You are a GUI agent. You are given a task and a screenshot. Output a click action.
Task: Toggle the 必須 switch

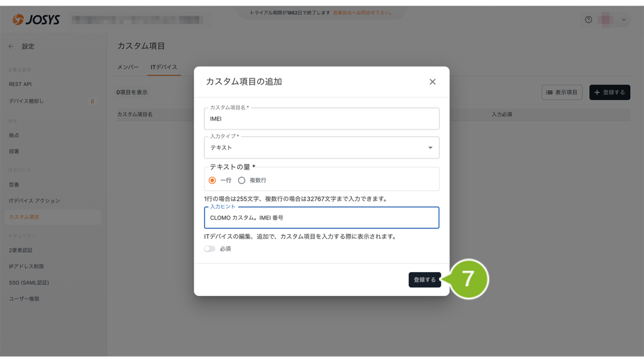click(x=209, y=249)
